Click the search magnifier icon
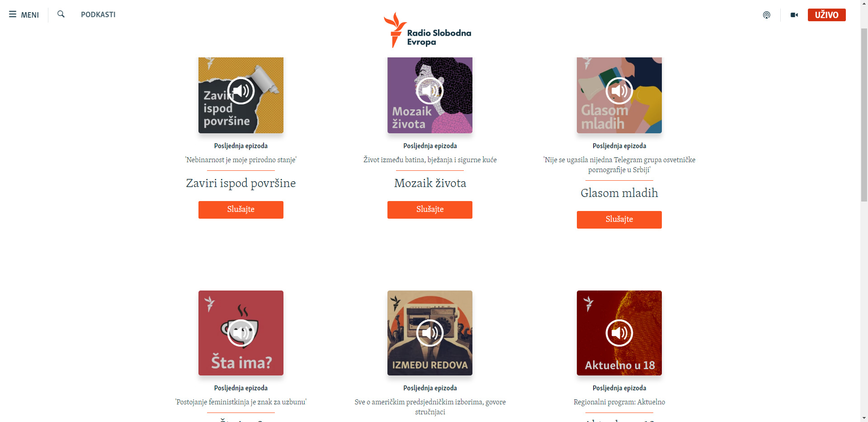868x422 pixels. coord(61,14)
